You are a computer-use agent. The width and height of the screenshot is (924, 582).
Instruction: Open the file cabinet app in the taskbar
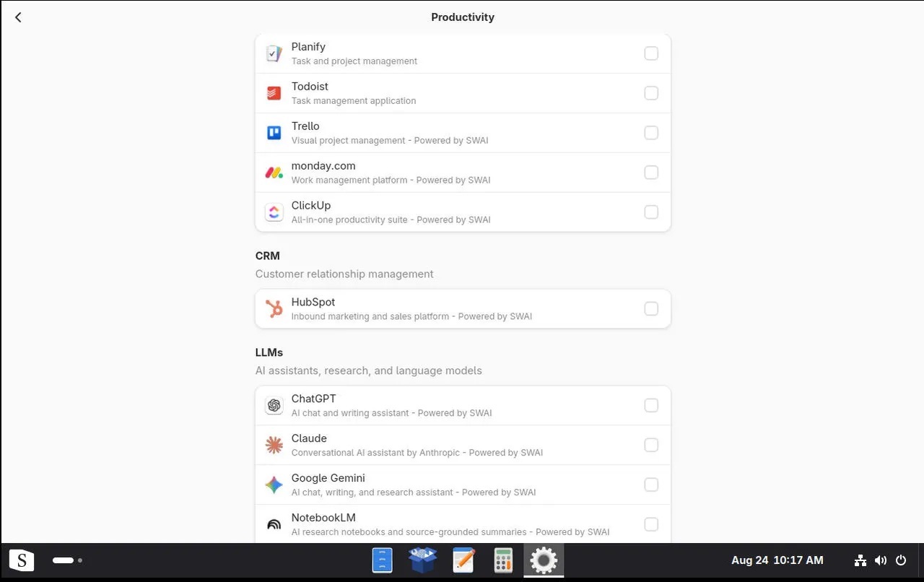click(x=382, y=560)
